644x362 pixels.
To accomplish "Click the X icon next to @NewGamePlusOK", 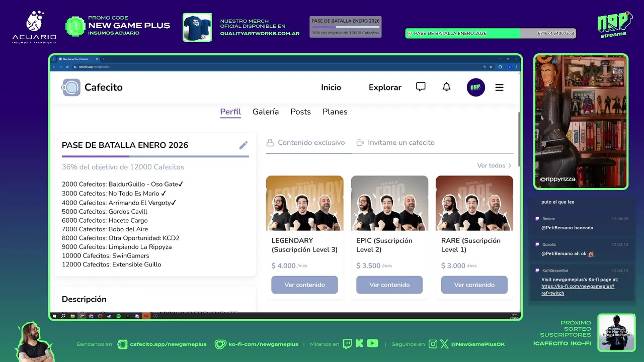I will pos(444,344).
